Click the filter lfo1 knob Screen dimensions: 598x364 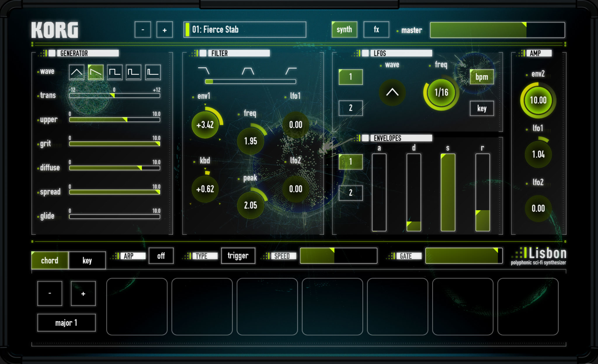pyautogui.click(x=295, y=125)
